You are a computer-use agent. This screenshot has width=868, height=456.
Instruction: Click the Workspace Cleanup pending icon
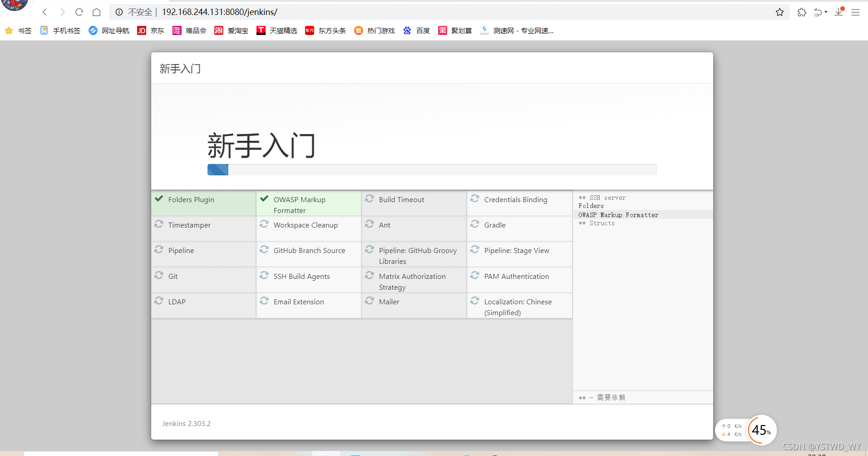click(x=264, y=224)
